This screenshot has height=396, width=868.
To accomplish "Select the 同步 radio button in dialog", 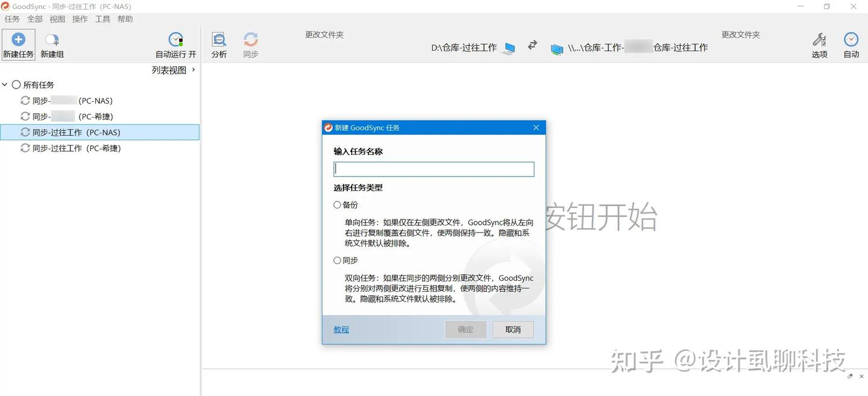I will (338, 260).
